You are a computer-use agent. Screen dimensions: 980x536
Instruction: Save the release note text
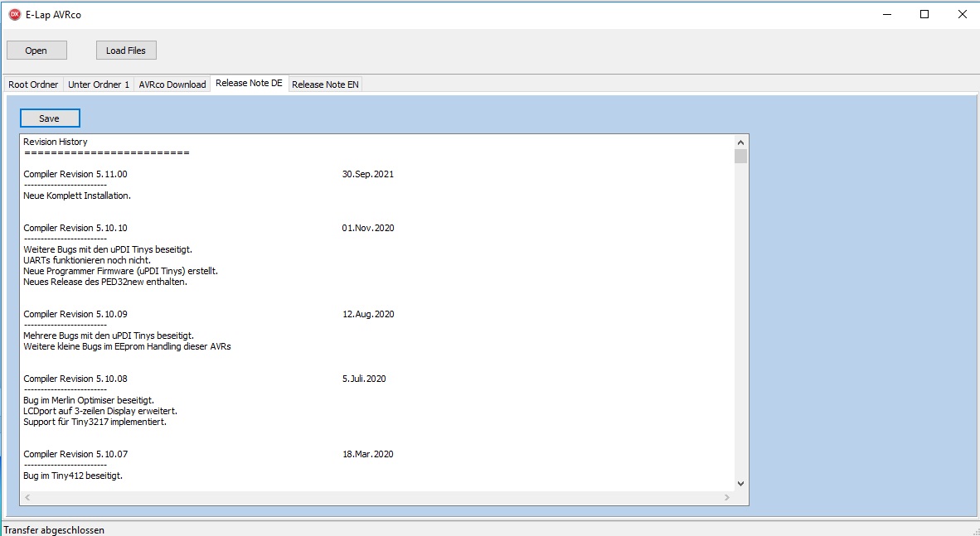50,118
